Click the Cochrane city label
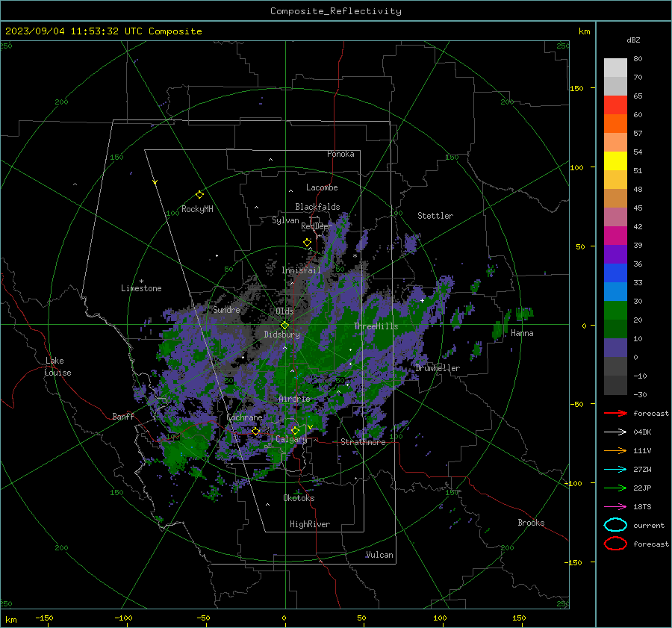Viewport: 672px width, 628px height. [244, 417]
